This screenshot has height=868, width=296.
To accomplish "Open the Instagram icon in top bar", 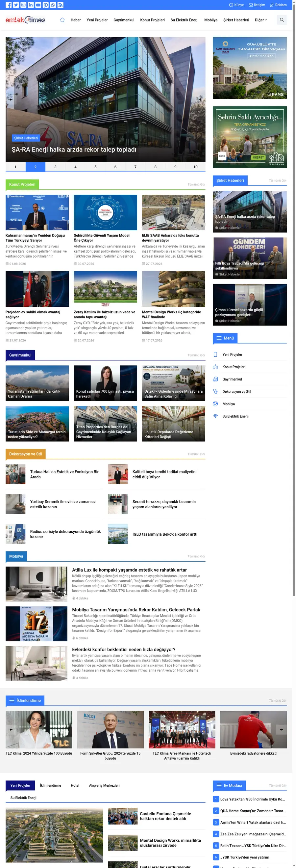I will [x=24, y=5].
